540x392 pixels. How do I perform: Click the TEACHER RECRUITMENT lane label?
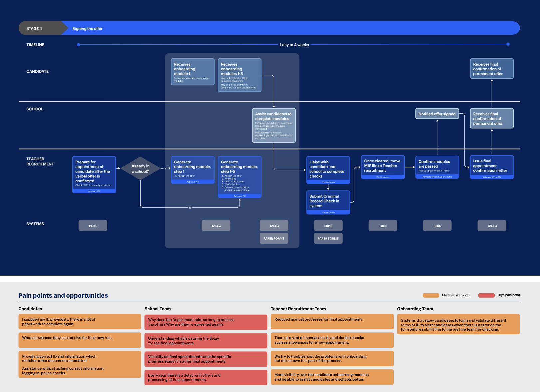[40, 161]
